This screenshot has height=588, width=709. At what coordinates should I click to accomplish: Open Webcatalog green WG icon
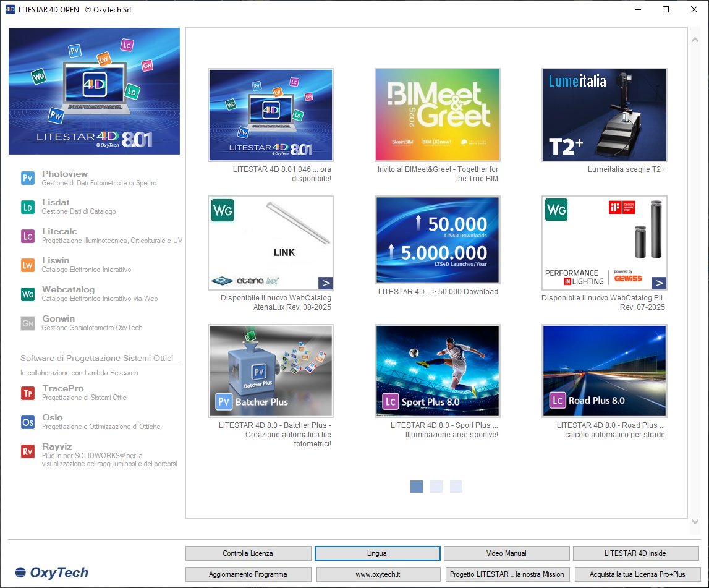[28, 294]
